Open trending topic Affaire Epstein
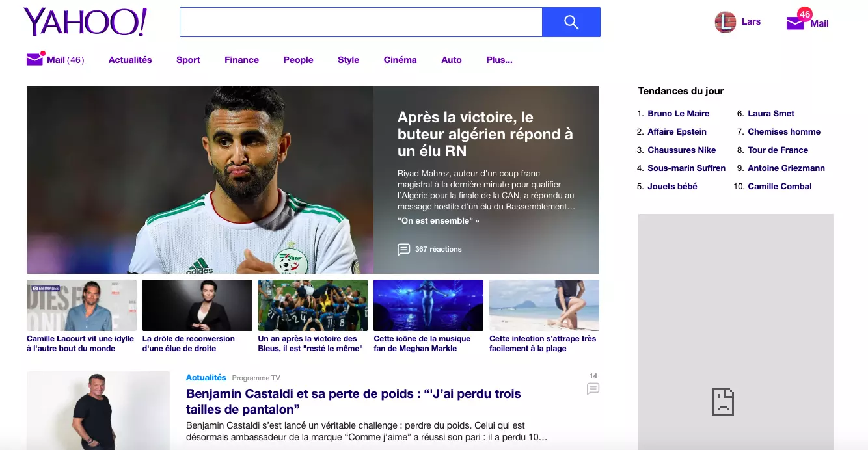 point(677,131)
